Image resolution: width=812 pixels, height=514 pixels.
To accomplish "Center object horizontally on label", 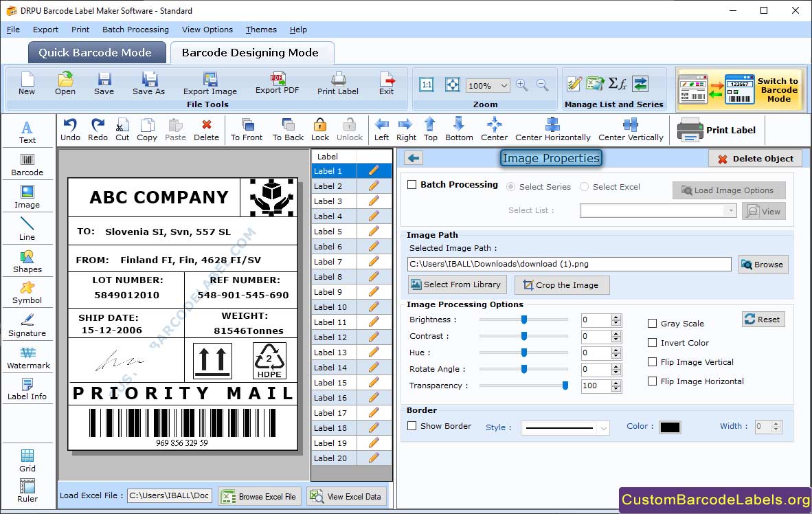I will (552, 129).
